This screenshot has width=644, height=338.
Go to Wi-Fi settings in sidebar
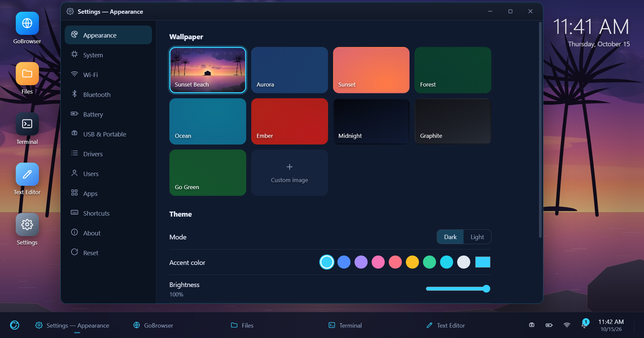tap(108, 75)
